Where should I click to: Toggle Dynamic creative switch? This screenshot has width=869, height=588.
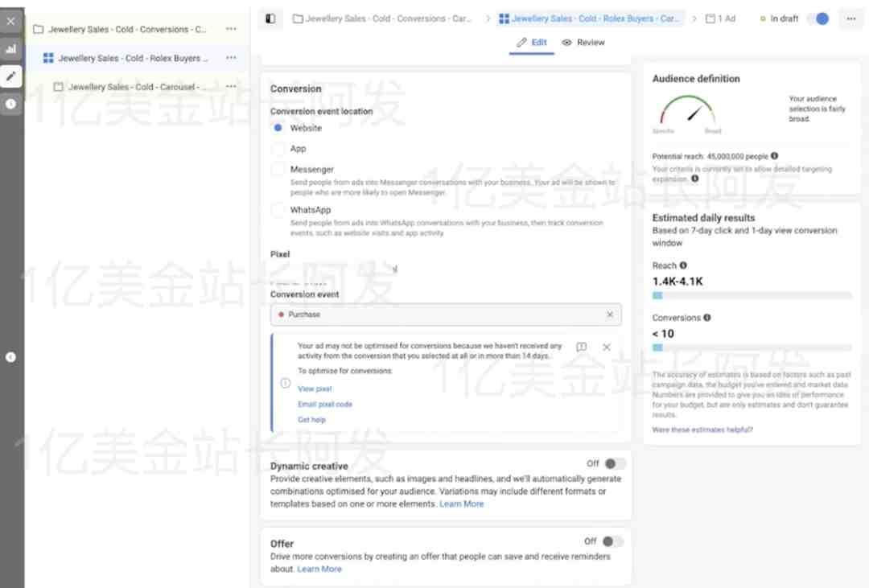616,463
